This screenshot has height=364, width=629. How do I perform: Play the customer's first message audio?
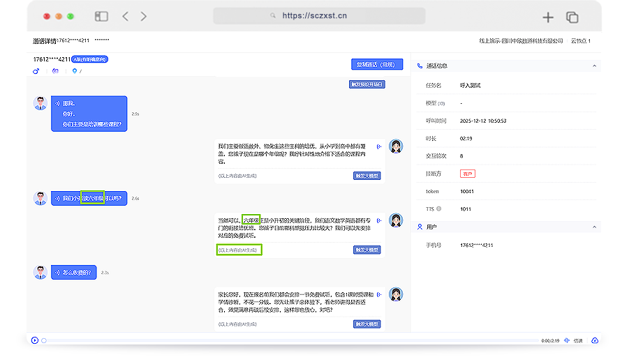[x=57, y=104]
